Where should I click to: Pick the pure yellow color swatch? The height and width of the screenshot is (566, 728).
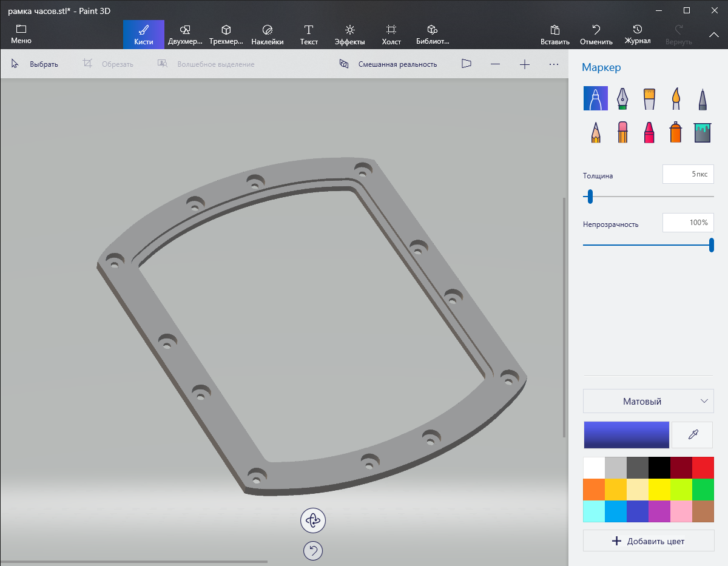pos(659,490)
